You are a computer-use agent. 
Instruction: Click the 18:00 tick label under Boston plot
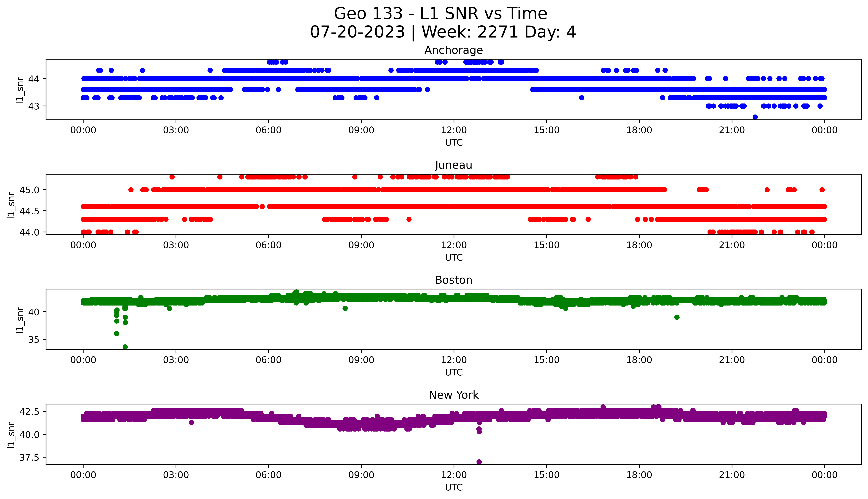(x=639, y=360)
